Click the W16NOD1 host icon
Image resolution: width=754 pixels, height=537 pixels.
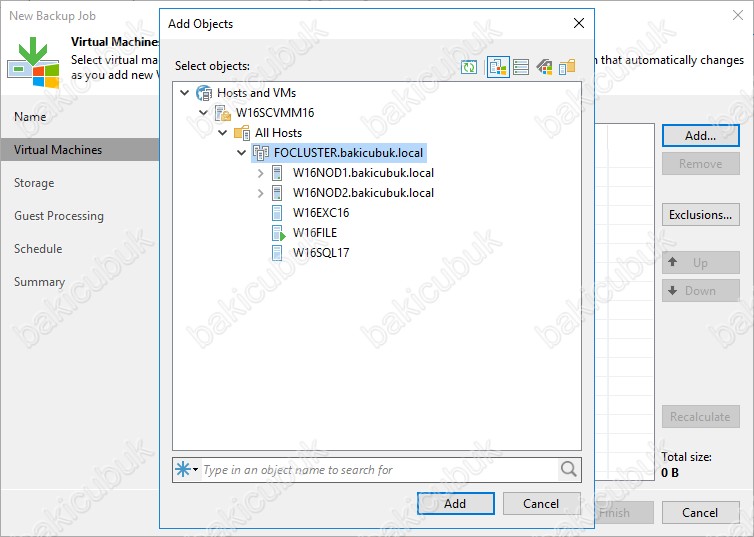point(277,173)
